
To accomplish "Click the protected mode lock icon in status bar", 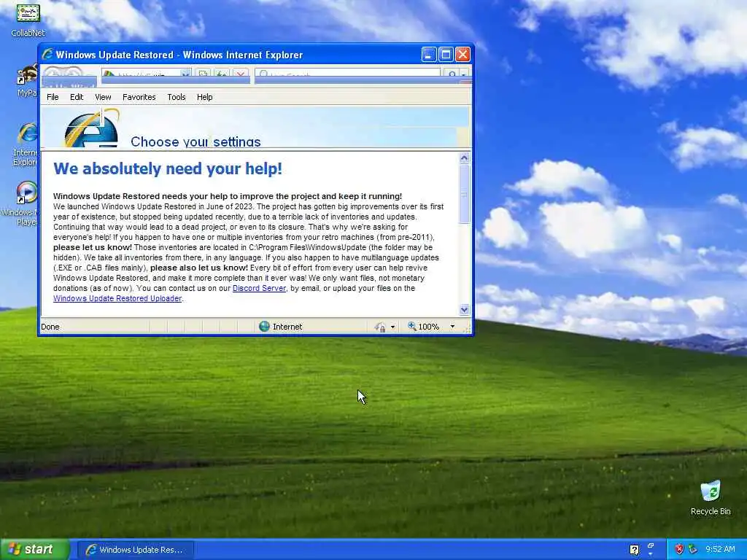I will (380, 327).
